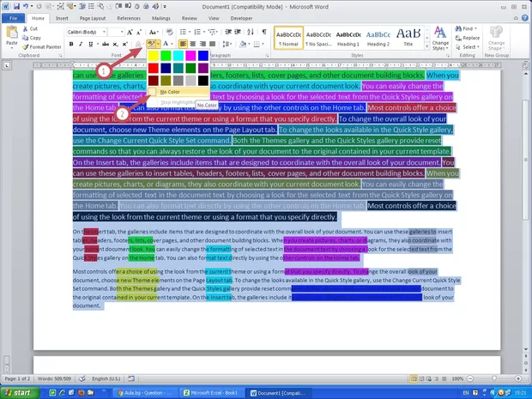Open the Change Styles dropdown
This screenshot has height=399, width=532.
coord(440,38)
